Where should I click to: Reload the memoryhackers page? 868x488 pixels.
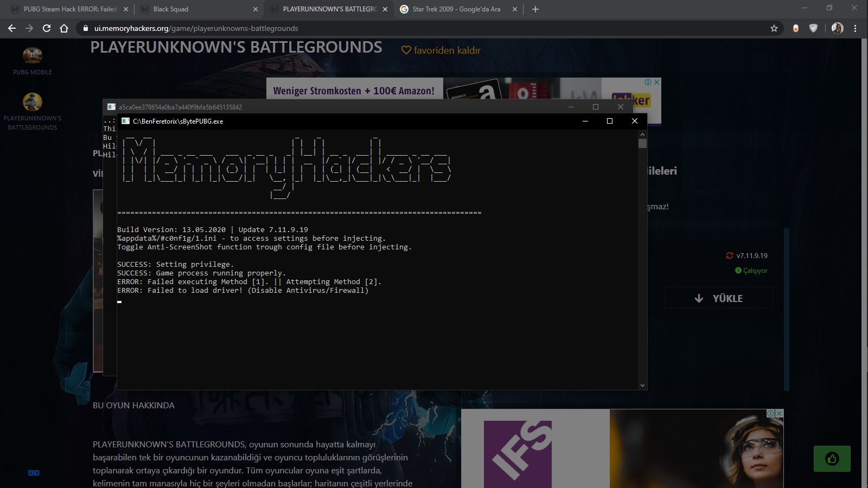47,28
